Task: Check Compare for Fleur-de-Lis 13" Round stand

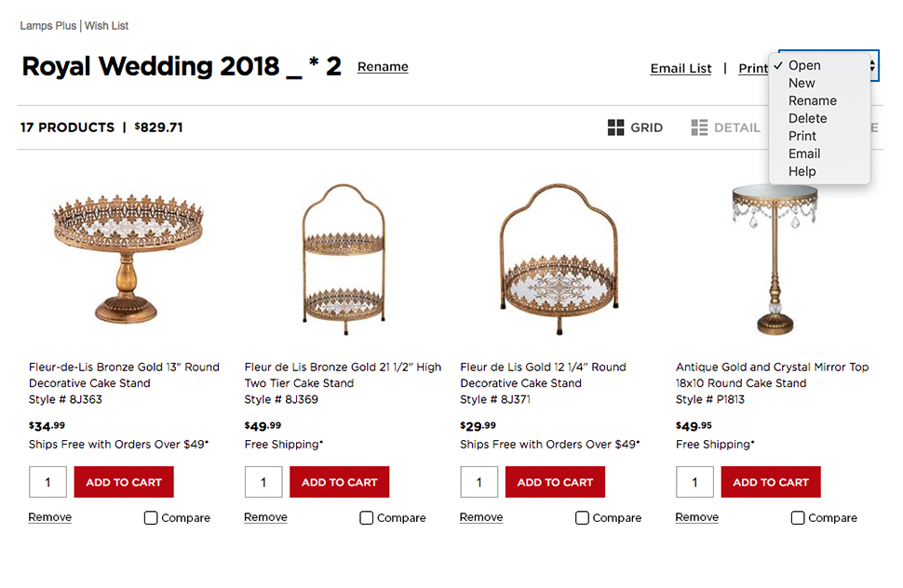Action: coord(151,518)
